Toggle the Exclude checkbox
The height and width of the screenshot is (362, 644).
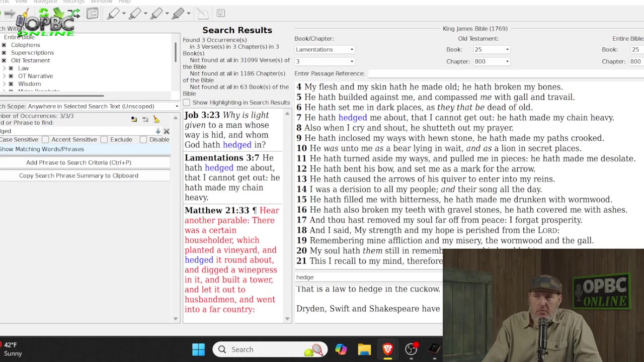[x=104, y=139]
